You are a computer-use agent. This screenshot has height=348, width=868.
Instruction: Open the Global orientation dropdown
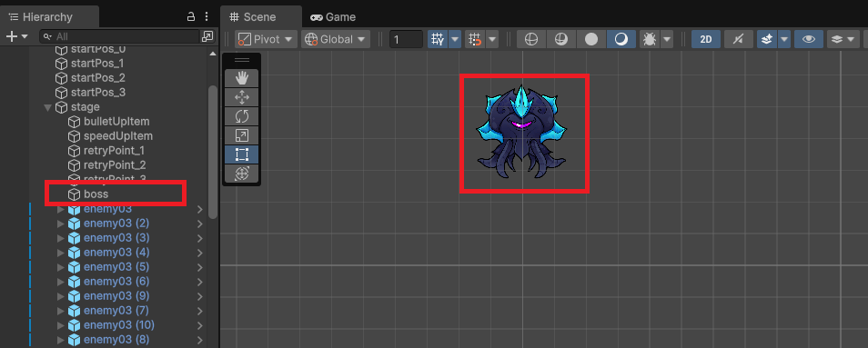click(336, 39)
